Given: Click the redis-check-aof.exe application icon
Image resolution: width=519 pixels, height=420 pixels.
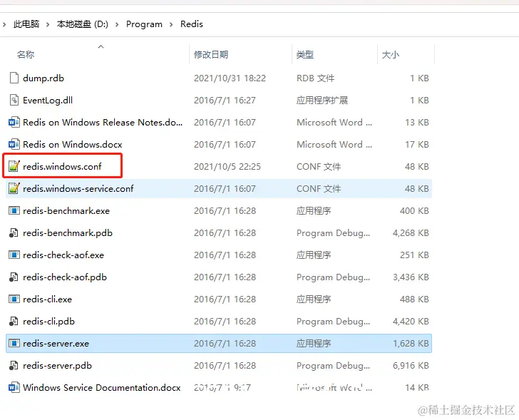Looking at the screenshot, I should point(14,255).
